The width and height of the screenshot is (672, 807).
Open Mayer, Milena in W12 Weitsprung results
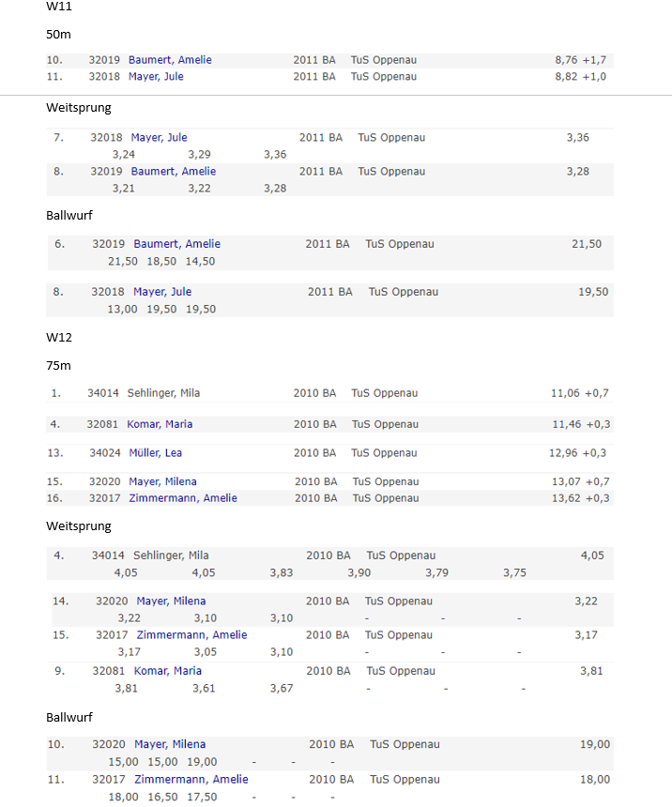[x=171, y=601]
